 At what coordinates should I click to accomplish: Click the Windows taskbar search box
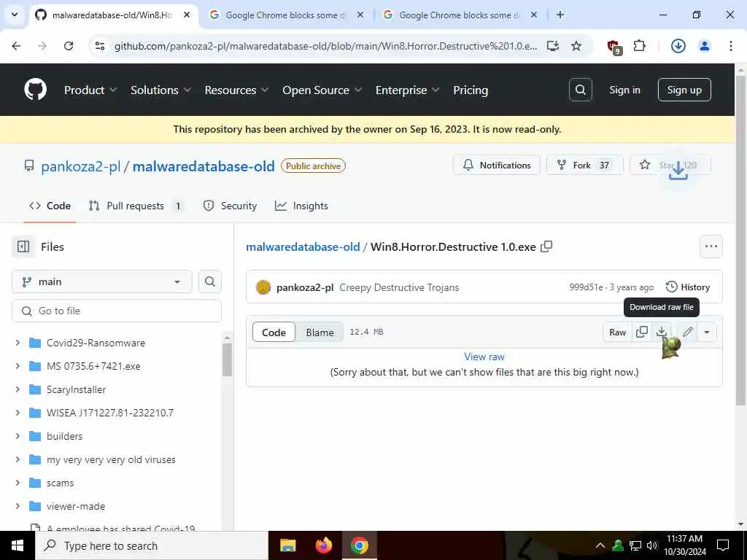[152, 545]
